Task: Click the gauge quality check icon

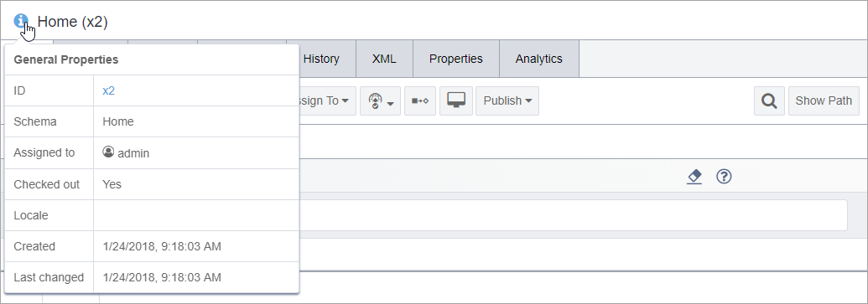Action: (x=376, y=100)
